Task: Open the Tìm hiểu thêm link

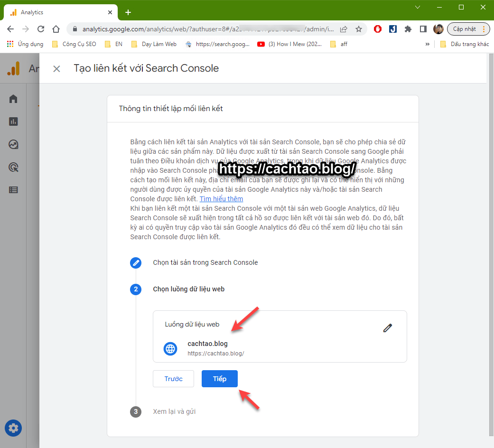Action: pyautogui.click(x=221, y=199)
